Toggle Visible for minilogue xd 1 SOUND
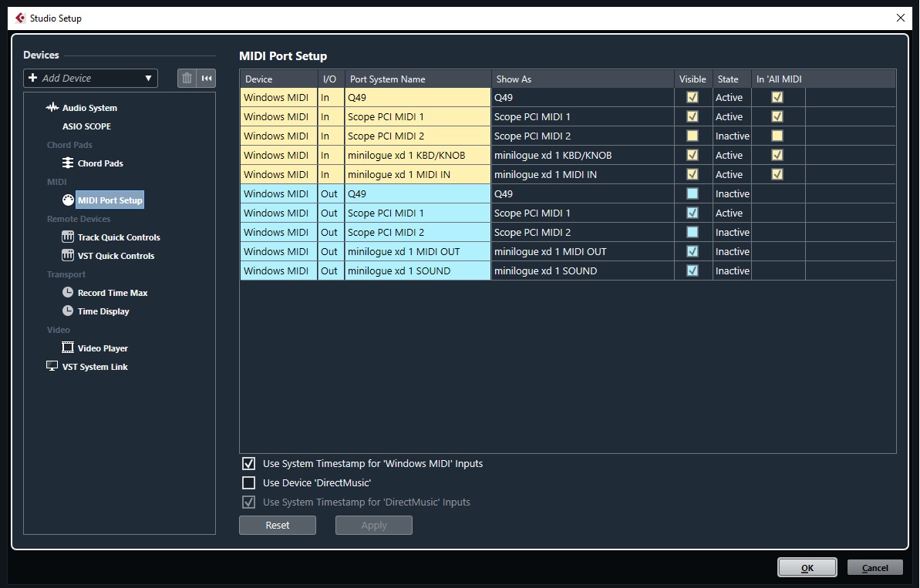This screenshot has width=920, height=588. 693,270
